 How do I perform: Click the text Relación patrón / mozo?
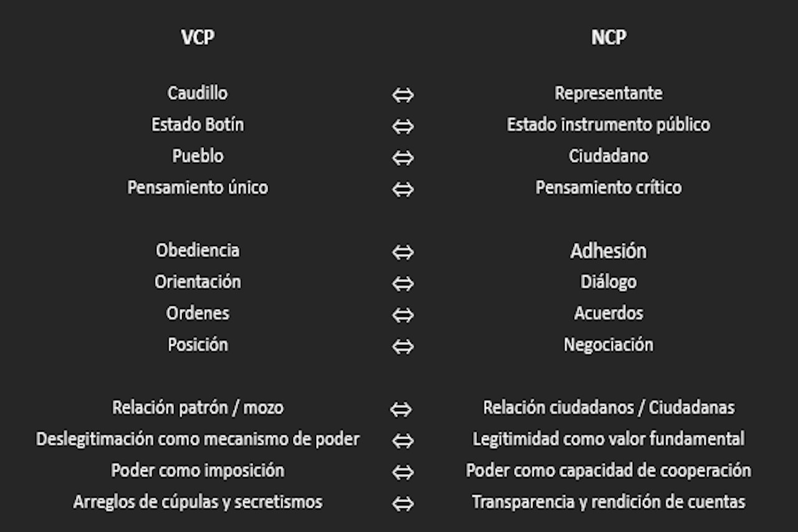(x=198, y=407)
